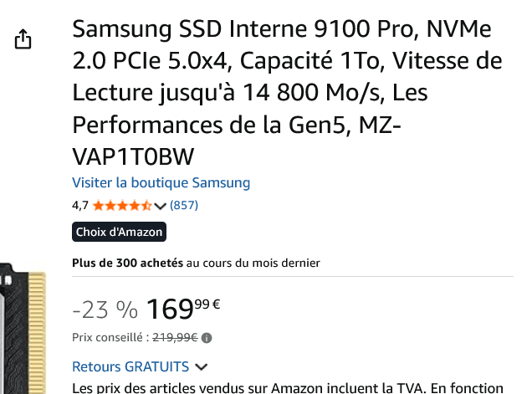Viewport: 532px width, 394px height.
Task: Click the info icon beside Prix conseillé
Action: coord(207,338)
